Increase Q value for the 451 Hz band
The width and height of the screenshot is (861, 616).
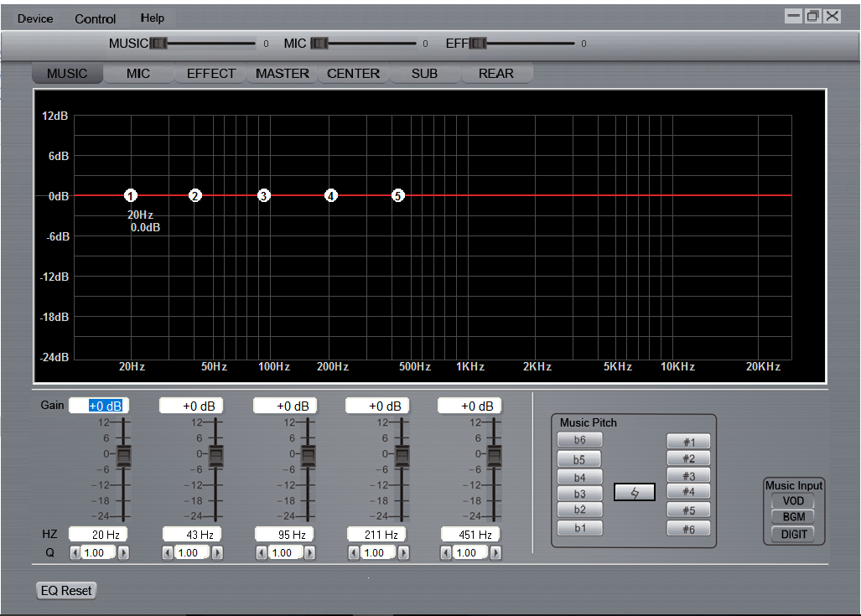(496, 553)
